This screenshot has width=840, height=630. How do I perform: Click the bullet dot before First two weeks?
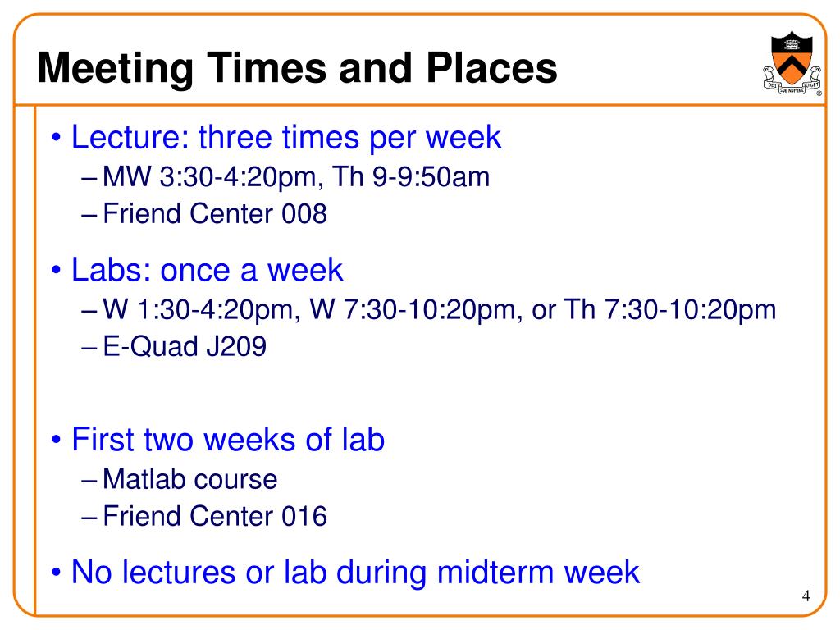click(x=57, y=440)
